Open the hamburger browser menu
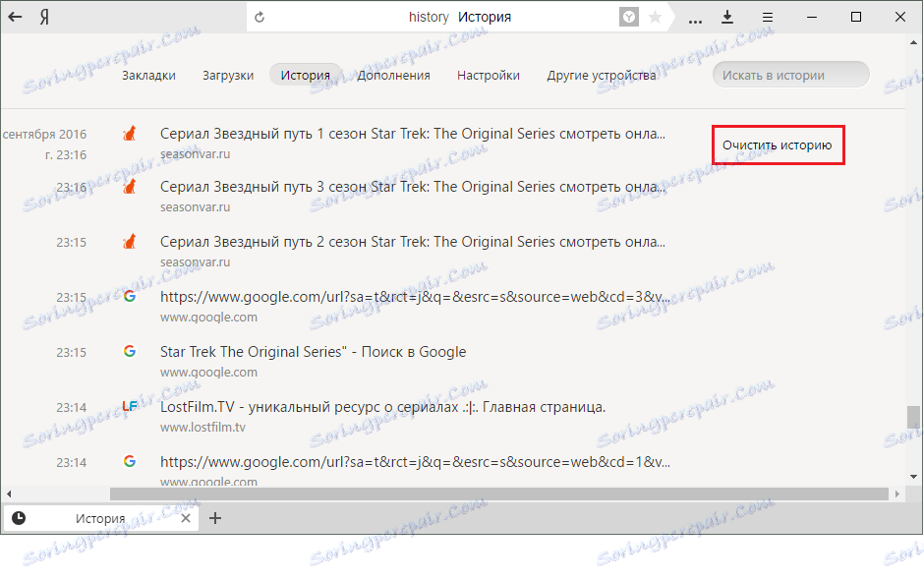 click(768, 17)
